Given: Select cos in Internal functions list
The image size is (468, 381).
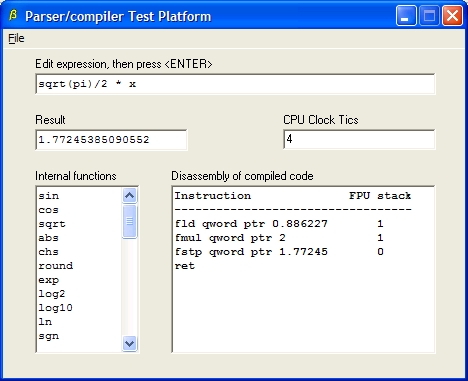Looking at the screenshot, I should 48,210.
